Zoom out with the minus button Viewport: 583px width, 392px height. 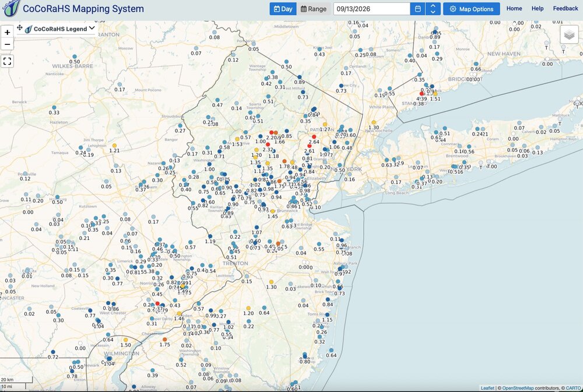(x=7, y=45)
